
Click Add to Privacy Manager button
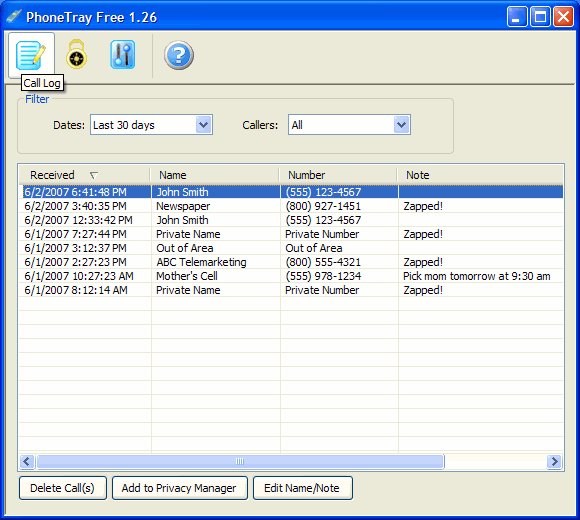180,488
